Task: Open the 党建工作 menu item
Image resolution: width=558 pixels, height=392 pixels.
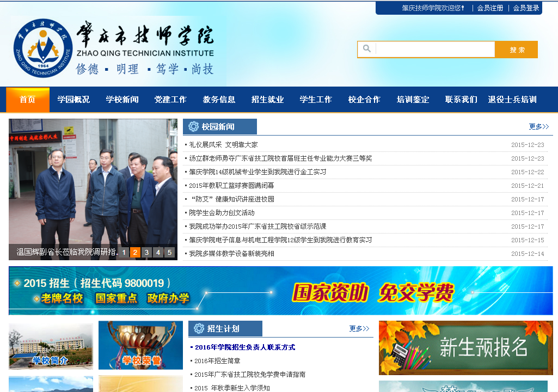Action: (x=170, y=99)
